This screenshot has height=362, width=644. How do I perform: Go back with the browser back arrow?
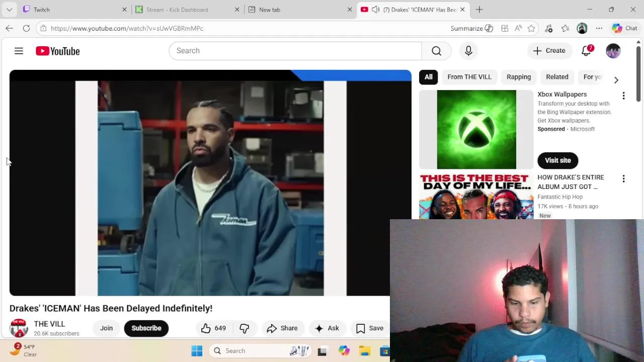pos(9,28)
